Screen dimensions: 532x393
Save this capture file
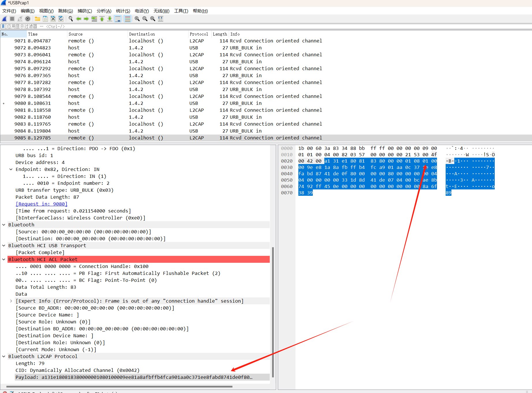click(45, 19)
